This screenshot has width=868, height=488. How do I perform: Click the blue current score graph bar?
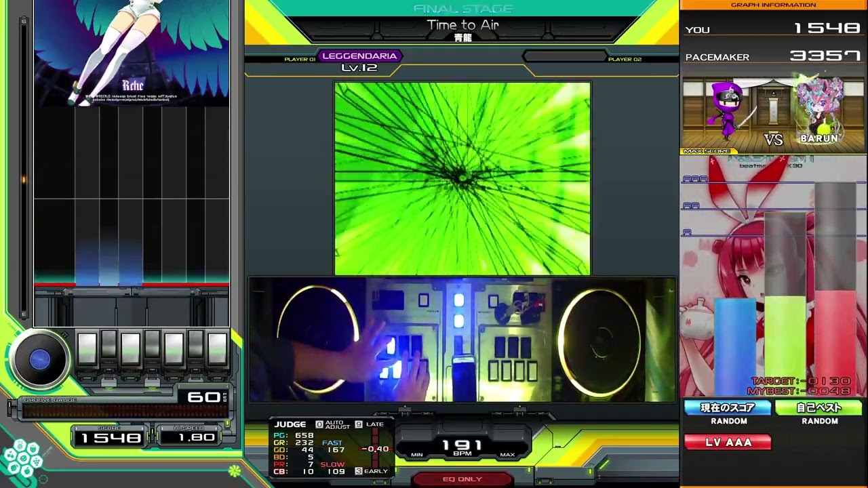click(734, 346)
